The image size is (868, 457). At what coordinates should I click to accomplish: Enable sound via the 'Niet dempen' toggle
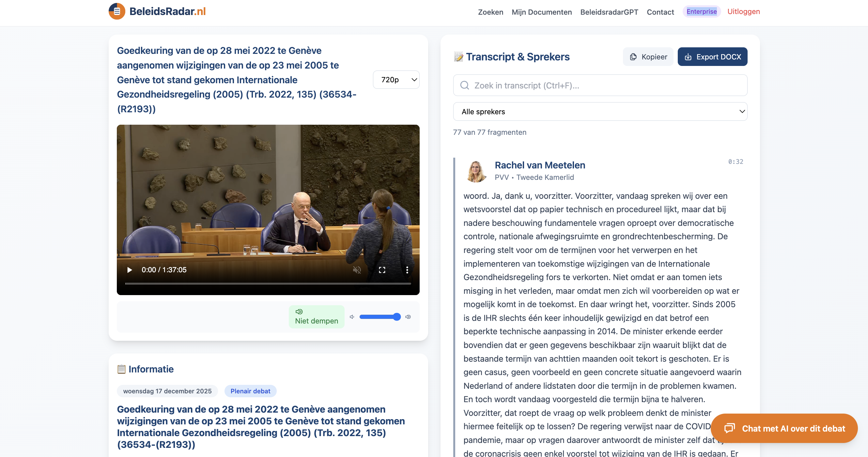[x=317, y=316]
